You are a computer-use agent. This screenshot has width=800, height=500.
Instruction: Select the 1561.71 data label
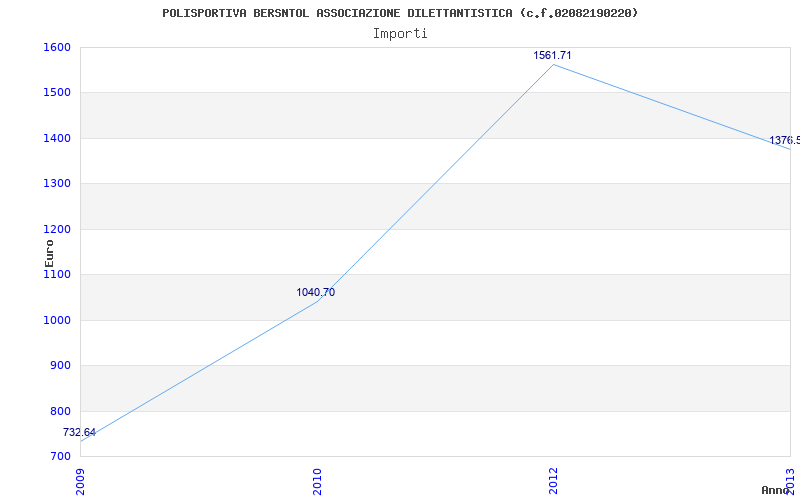coord(552,55)
